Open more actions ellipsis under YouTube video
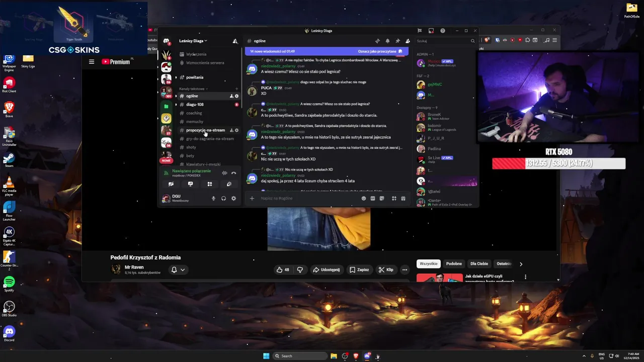The height and width of the screenshot is (362, 644). point(405,269)
